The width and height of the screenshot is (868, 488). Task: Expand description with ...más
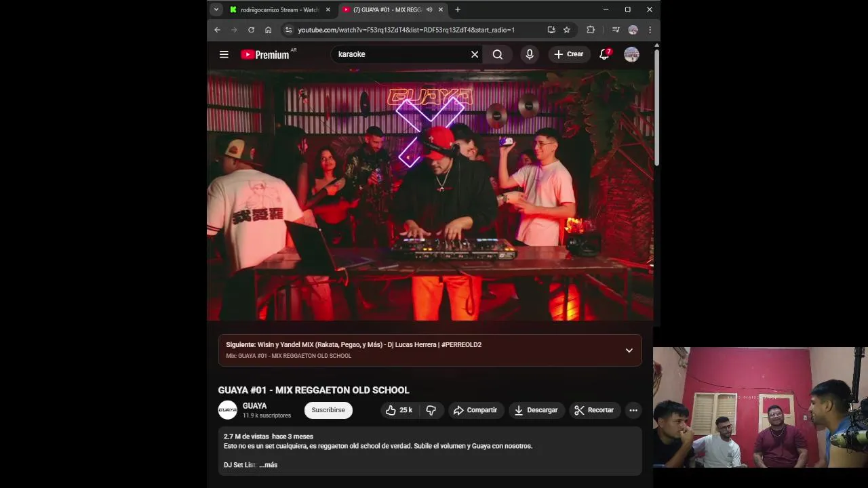(269, 465)
